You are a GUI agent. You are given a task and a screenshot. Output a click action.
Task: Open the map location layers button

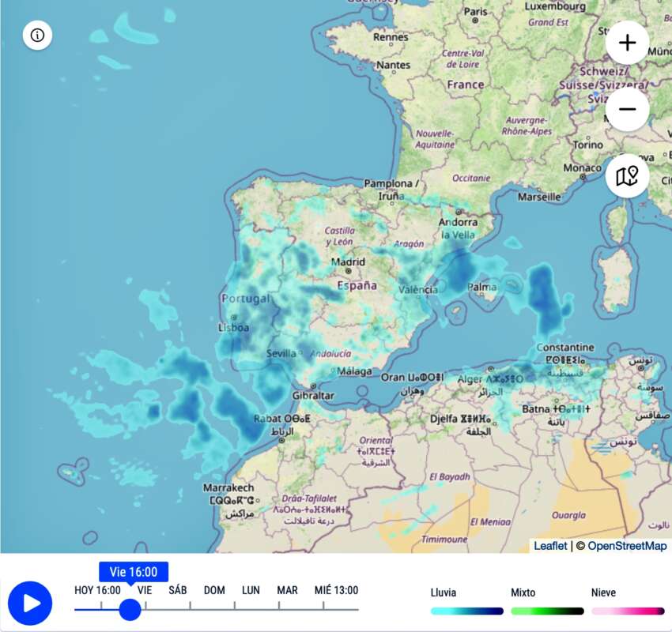(627, 176)
